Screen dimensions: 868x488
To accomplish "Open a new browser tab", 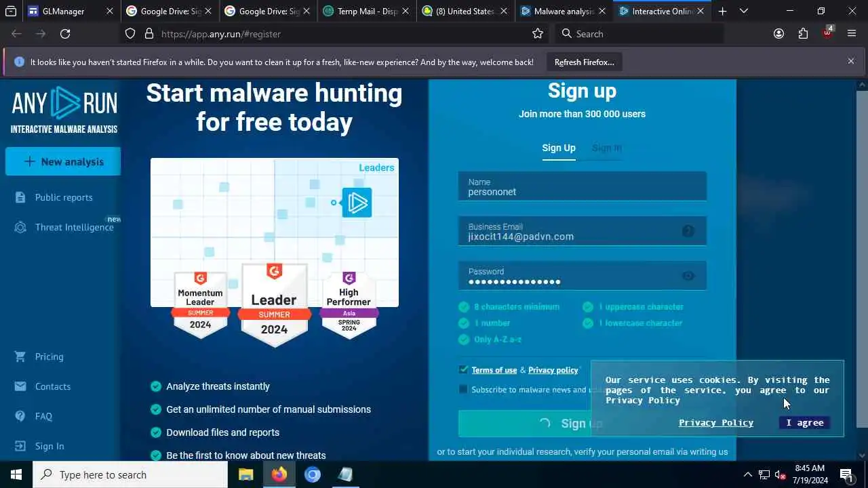I will (722, 11).
